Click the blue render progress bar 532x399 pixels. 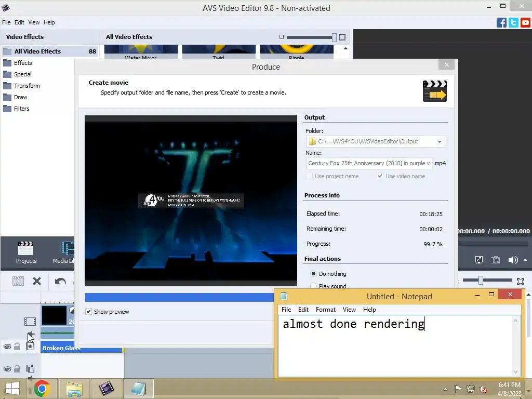tap(179, 297)
